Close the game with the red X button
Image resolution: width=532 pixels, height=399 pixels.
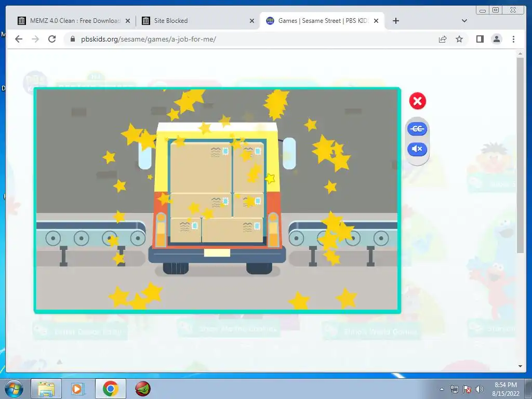click(x=417, y=101)
